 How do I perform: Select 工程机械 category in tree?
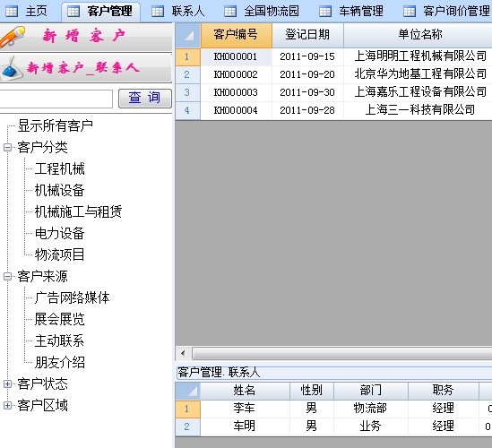coord(60,168)
